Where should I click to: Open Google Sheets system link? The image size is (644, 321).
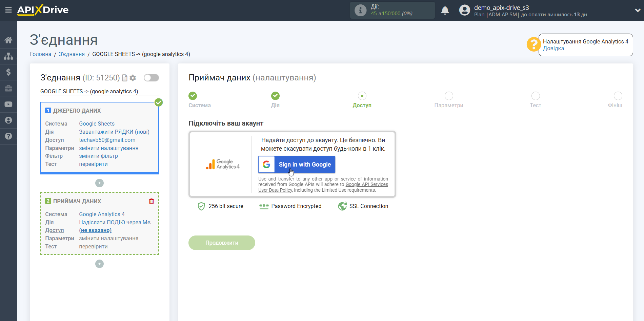(x=97, y=124)
